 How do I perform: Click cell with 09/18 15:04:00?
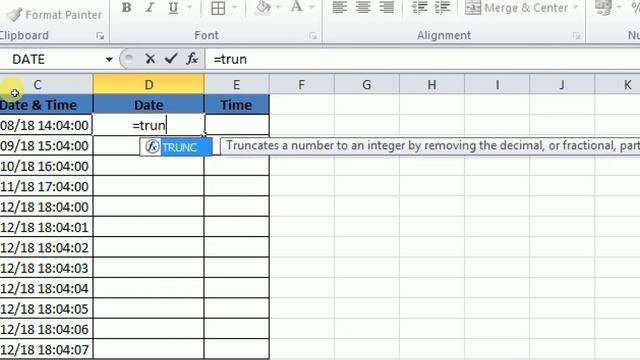(x=46, y=146)
